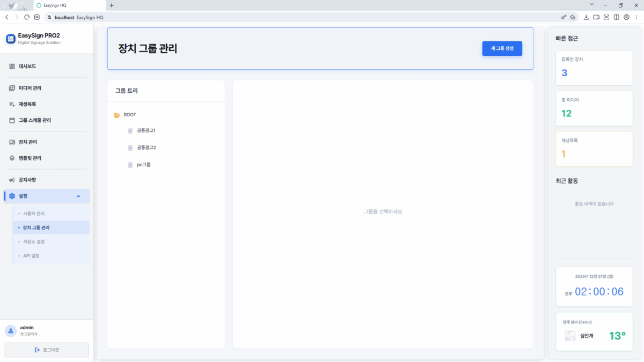Image resolution: width=644 pixels, height=362 pixels.
Task: Select pc그룹 in group tree
Action: coord(143,165)
